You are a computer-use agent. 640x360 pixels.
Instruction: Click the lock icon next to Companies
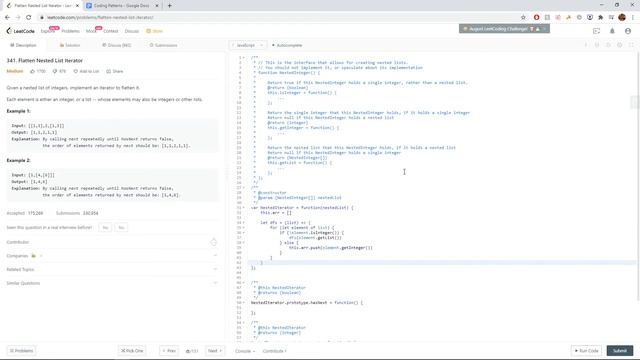click(x=33, y=256)
